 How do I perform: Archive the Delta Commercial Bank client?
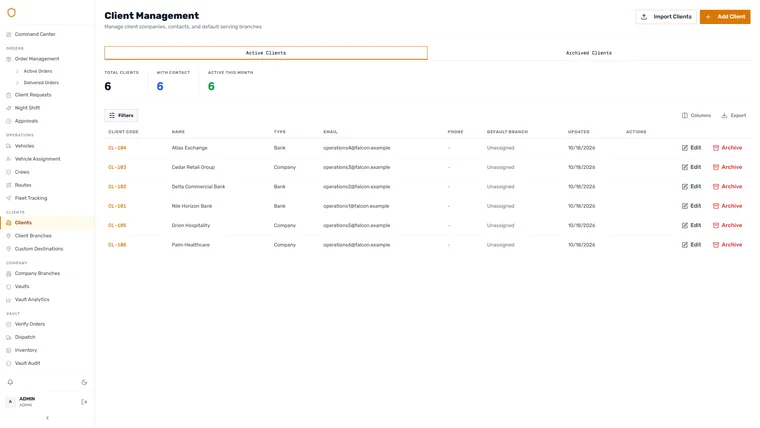pos(728,187)
